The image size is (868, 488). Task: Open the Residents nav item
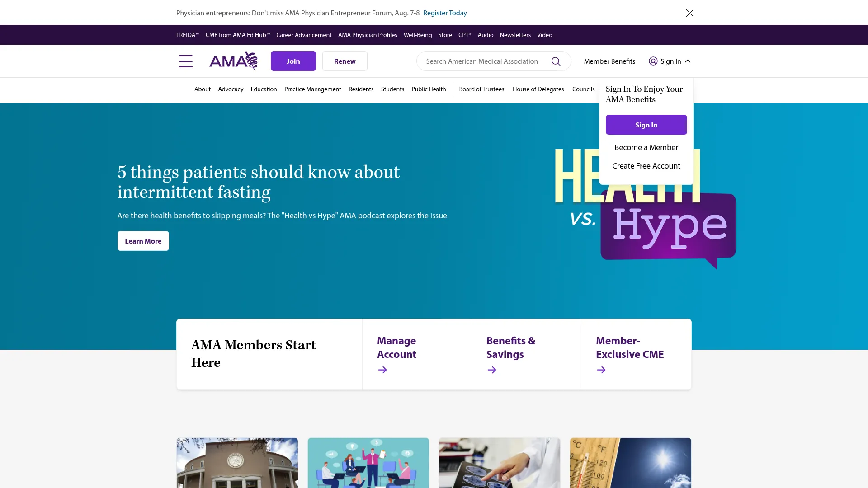pos(361,89)
